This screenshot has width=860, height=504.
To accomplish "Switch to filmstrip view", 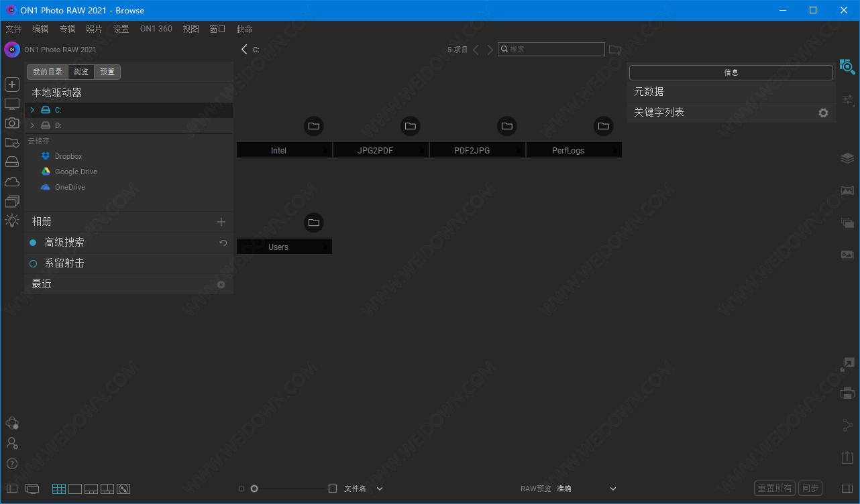I will tap(91, 489).
